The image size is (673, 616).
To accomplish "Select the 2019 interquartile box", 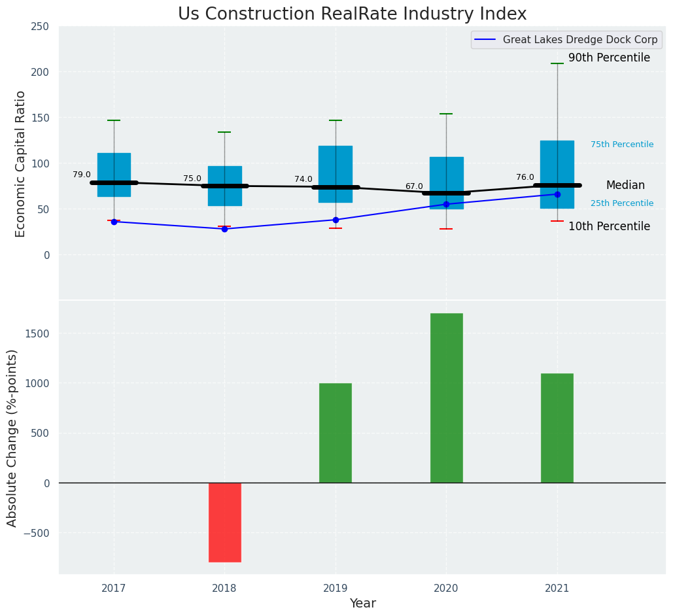I will pyautogui.click(x=335, y=163).
